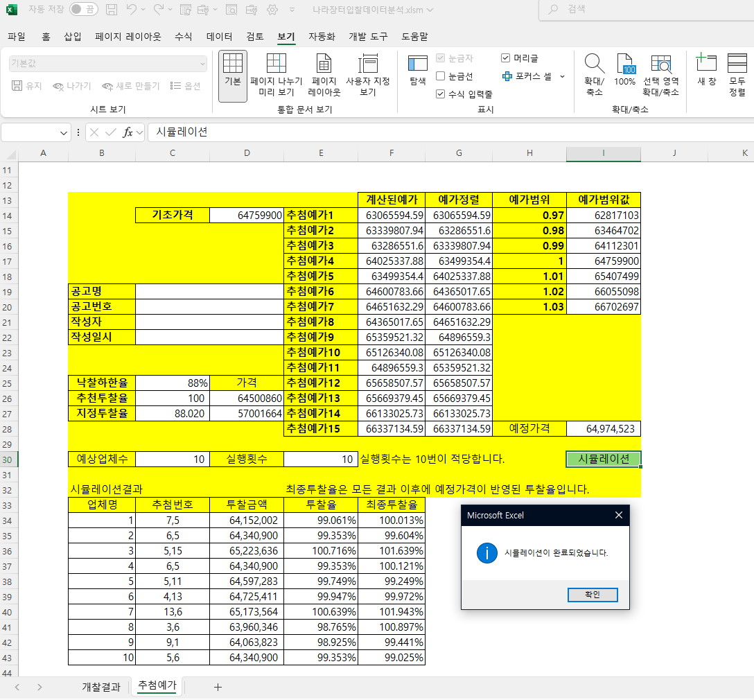Open the Undo history dropdown arrow
Image resolution: width=754 pixels, height=700 pixels.
[x=143, y=9]
